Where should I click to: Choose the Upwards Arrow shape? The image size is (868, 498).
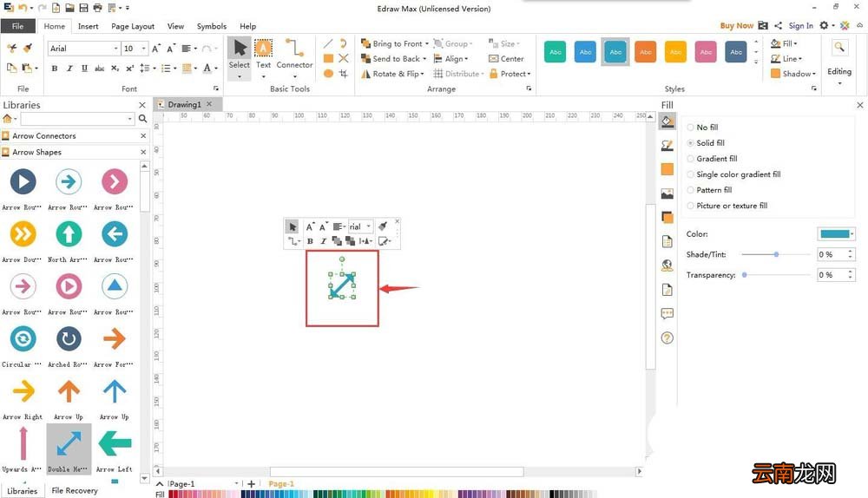[x=23, y=449]
